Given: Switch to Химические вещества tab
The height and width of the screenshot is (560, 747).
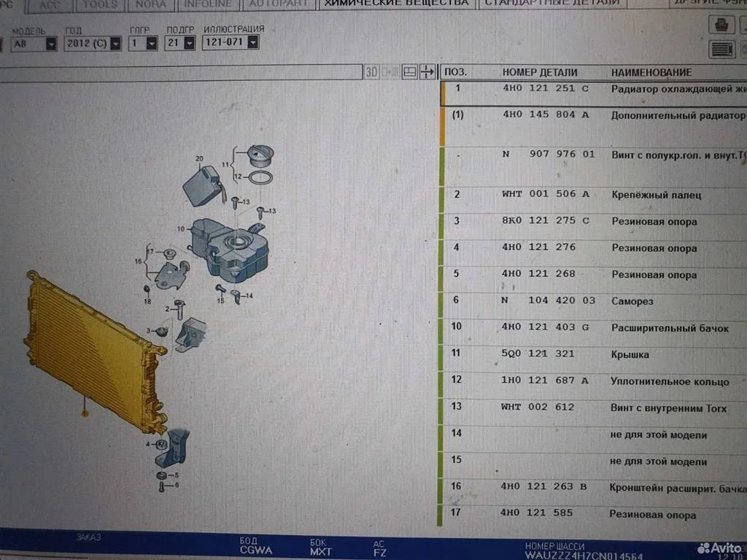Looking at the screenshot, I should (x=396, y=4).
